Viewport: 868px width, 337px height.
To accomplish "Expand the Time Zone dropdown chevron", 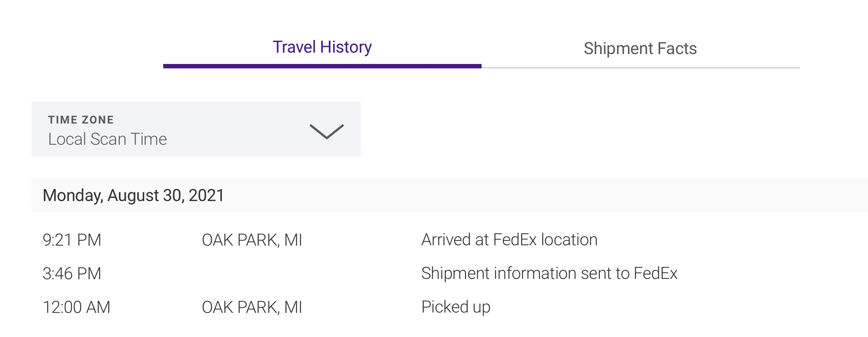I will 326,132.
